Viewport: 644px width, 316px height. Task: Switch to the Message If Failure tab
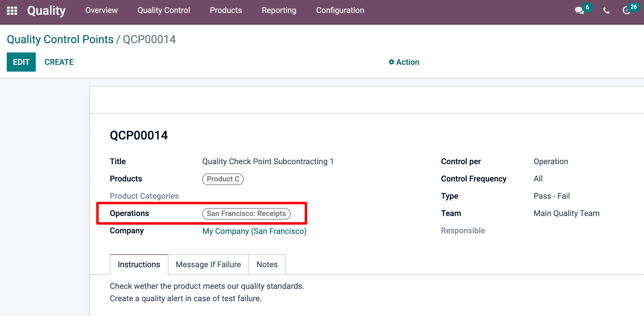click(208, 264)
